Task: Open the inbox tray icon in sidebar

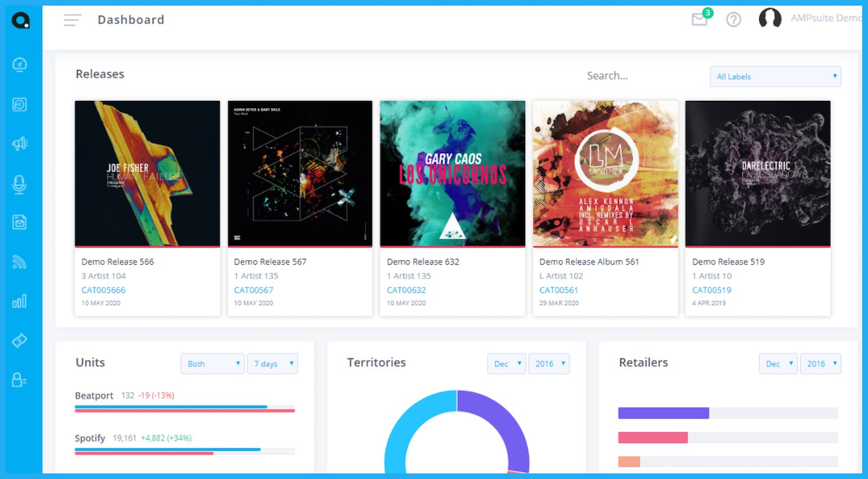Action: point(20,222)
